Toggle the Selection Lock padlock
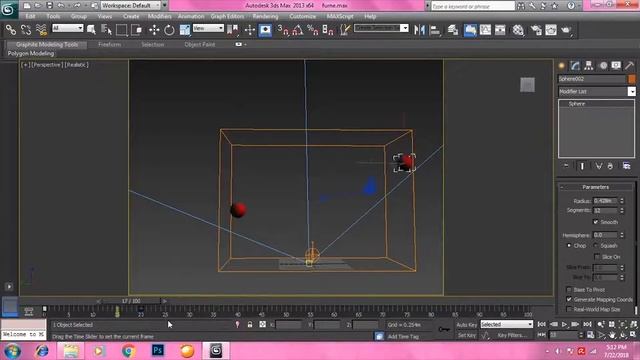 point(250,324)
